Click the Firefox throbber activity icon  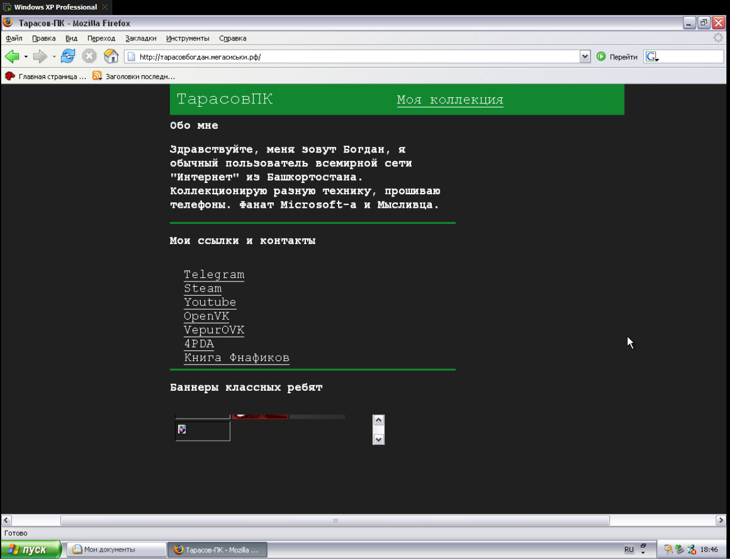pyautogui.click(x=719, y=38)
